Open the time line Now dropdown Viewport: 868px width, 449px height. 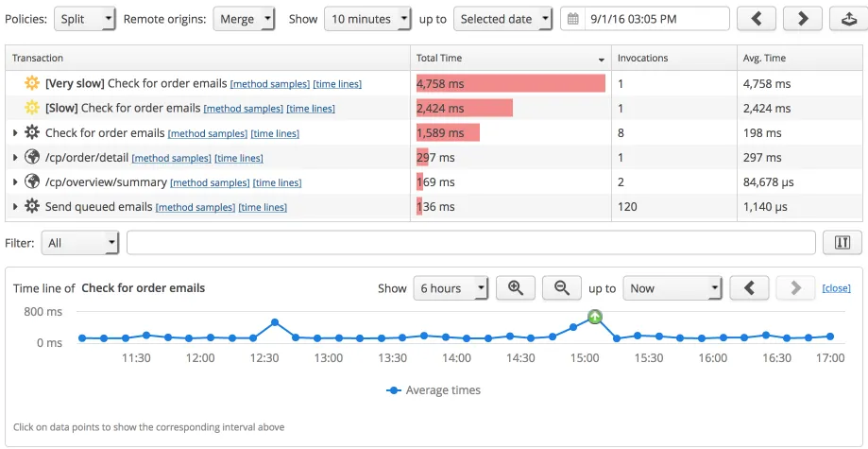(x=672, y=288)
